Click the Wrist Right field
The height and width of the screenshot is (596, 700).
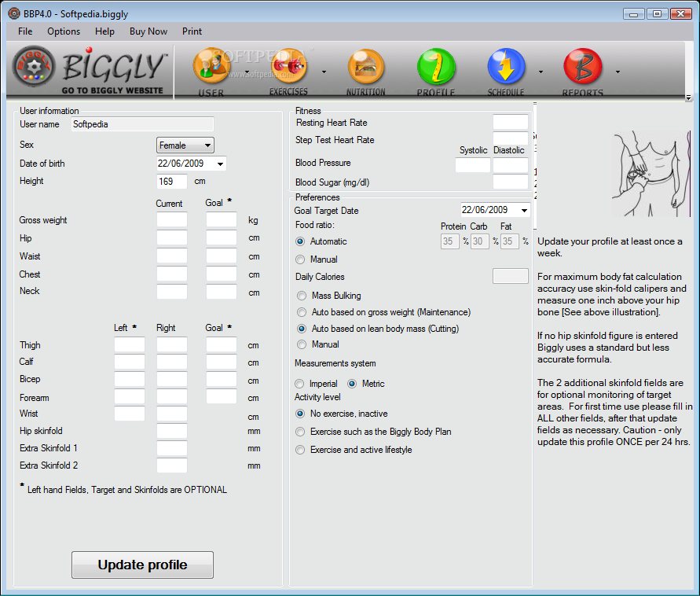pos(172,414)
